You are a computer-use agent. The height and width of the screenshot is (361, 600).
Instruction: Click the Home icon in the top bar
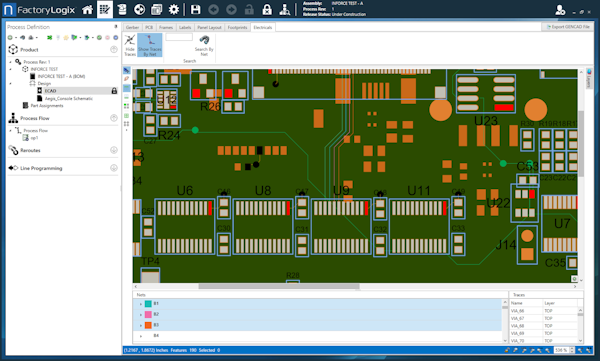coord(87,10)
